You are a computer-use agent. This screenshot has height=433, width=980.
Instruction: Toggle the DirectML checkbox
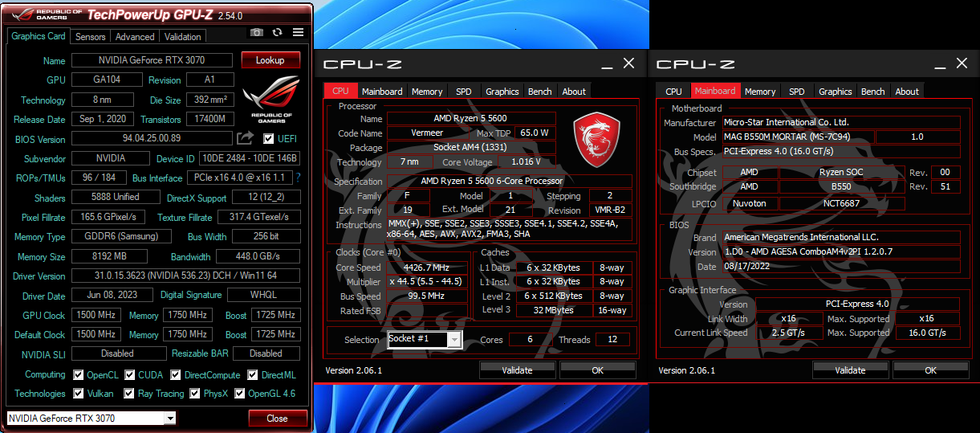(253, 375)
